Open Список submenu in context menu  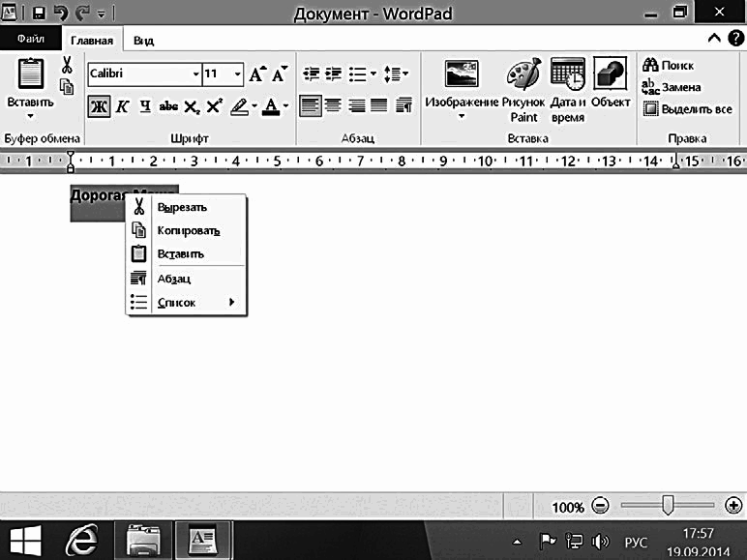tap(187, 303)
